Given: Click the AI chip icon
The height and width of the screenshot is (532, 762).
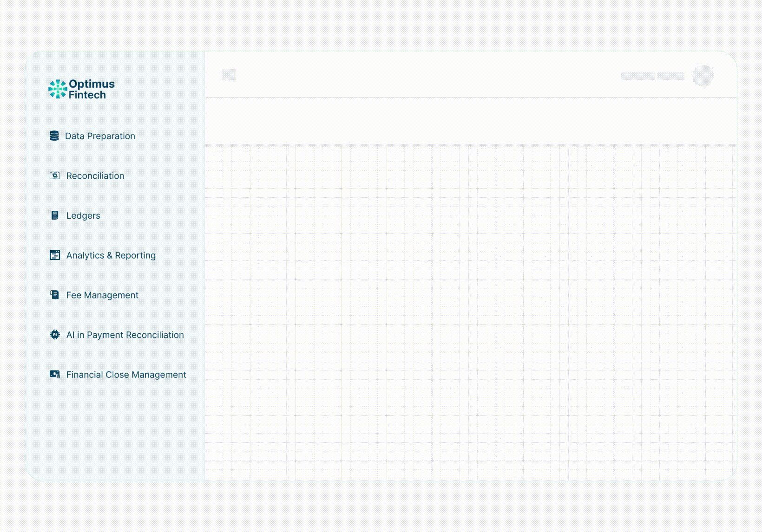Looking at the screenshot, I should click(x=55, y=334).
